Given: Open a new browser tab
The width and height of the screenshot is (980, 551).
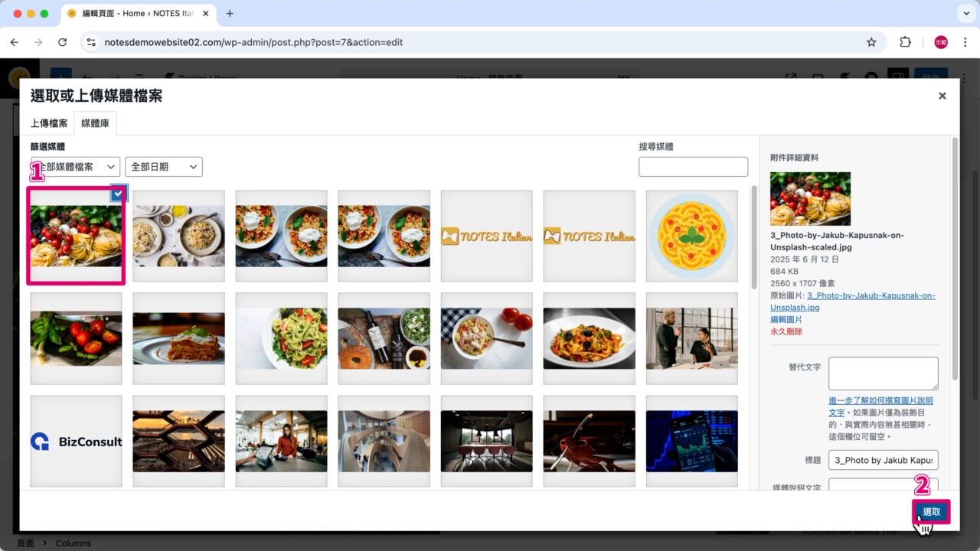Looking at the screenshot, I should 230,14.
